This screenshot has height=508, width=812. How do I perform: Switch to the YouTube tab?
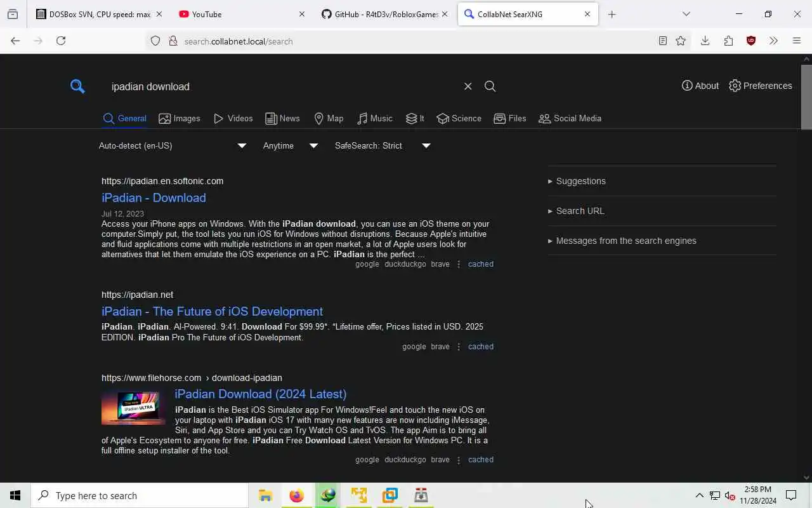point(242,14)
